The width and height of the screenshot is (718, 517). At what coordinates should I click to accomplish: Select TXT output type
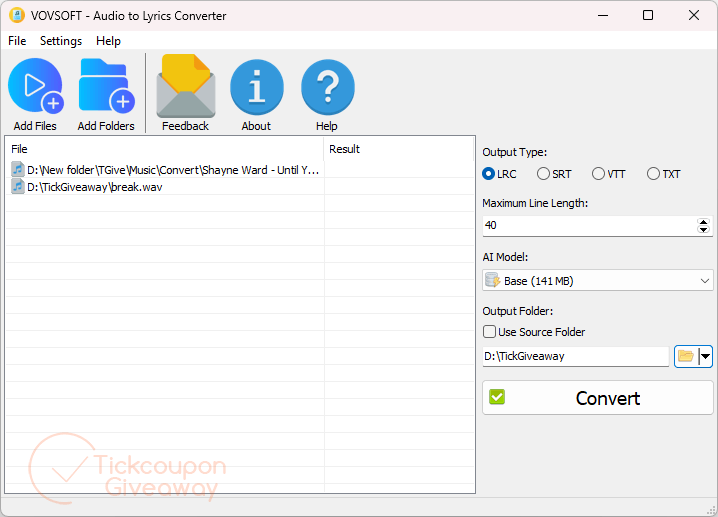coord(664,174)
